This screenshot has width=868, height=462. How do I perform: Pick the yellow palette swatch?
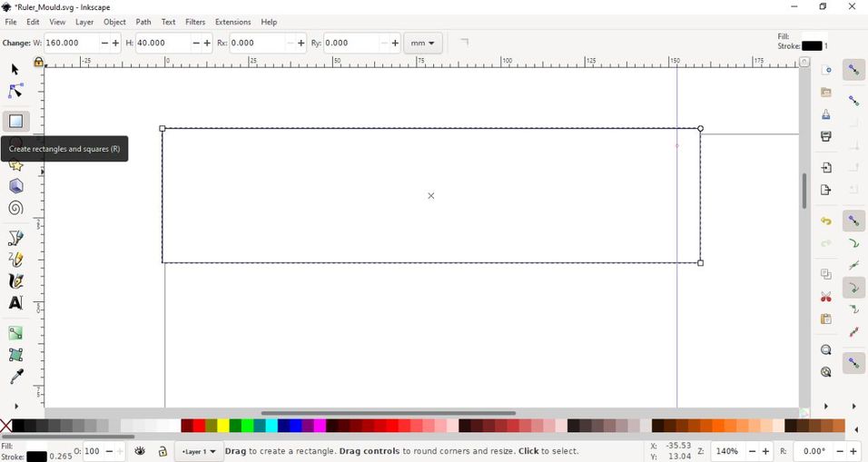(223, 426)
